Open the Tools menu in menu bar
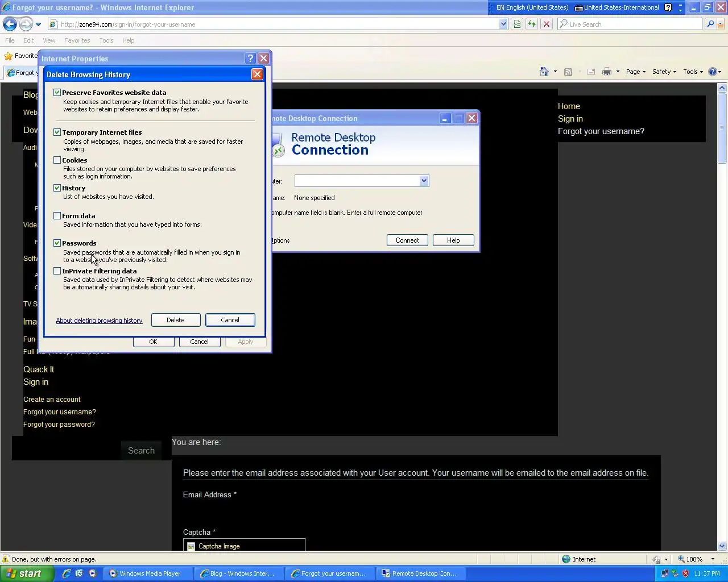 coord(106,40)
